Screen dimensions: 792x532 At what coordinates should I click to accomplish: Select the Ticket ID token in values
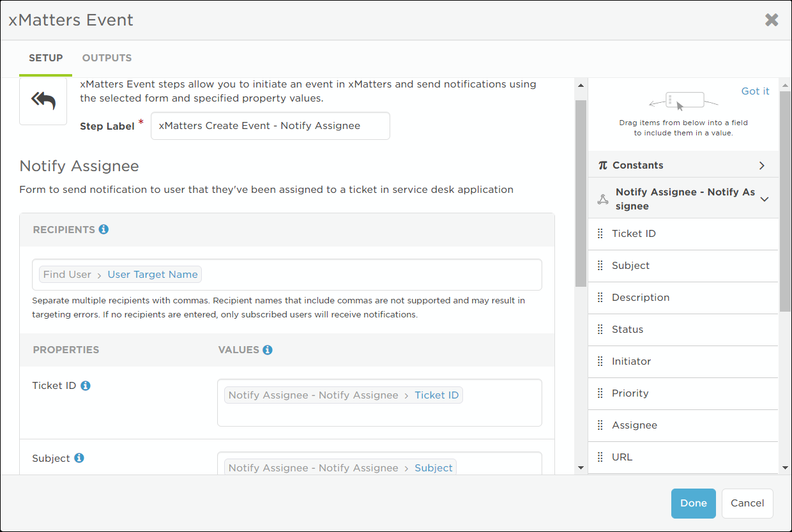(x=344, y=395)
